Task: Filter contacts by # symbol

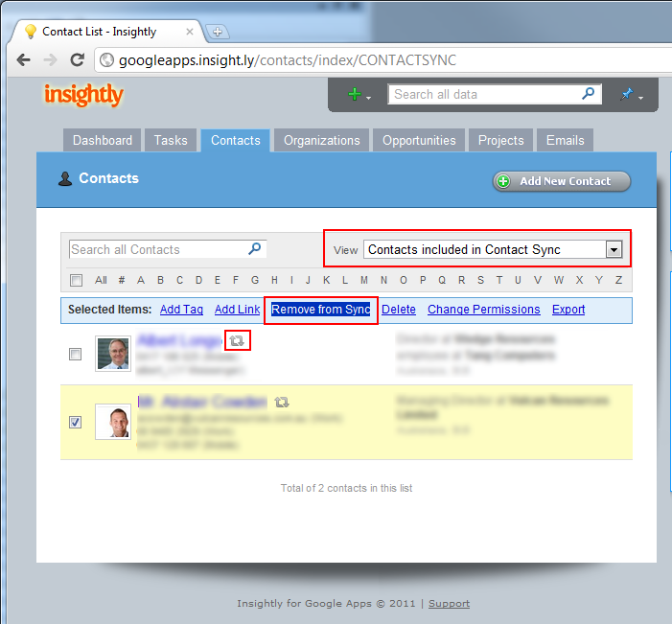Action: point(122,280)
